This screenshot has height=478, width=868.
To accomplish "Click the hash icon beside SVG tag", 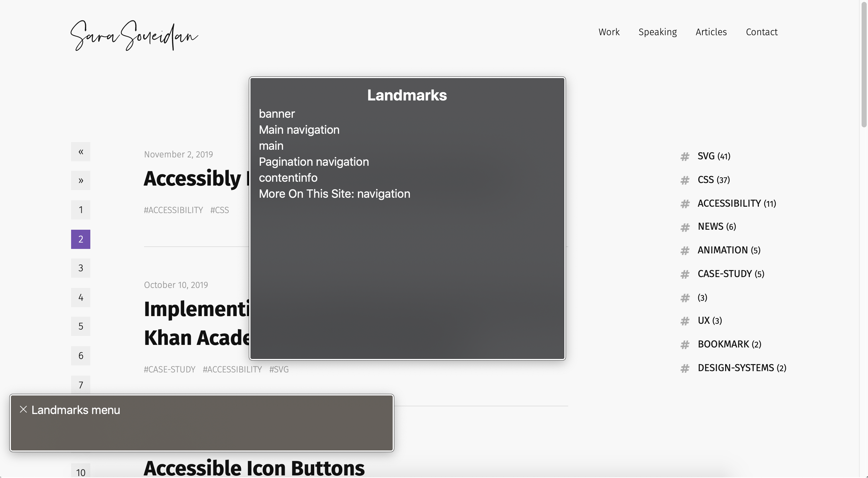I will pos(685,156).
